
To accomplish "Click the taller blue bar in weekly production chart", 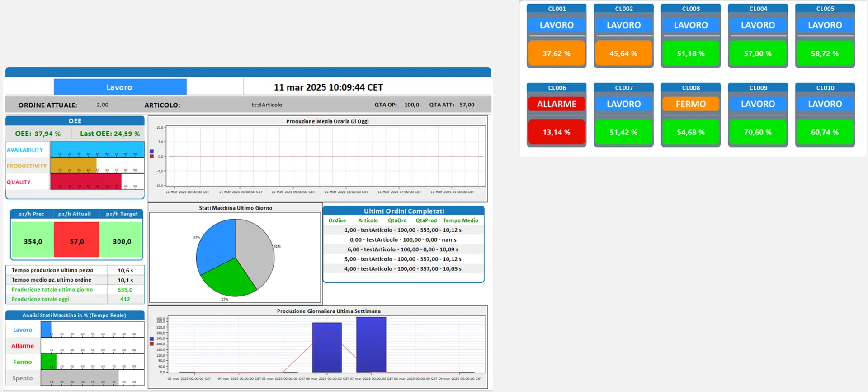I will pos(371,344).
